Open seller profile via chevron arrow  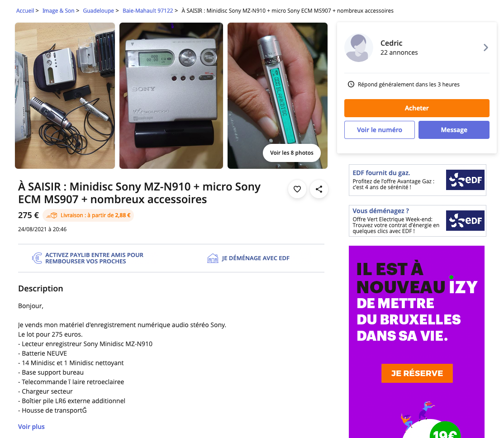click(486, 48)
